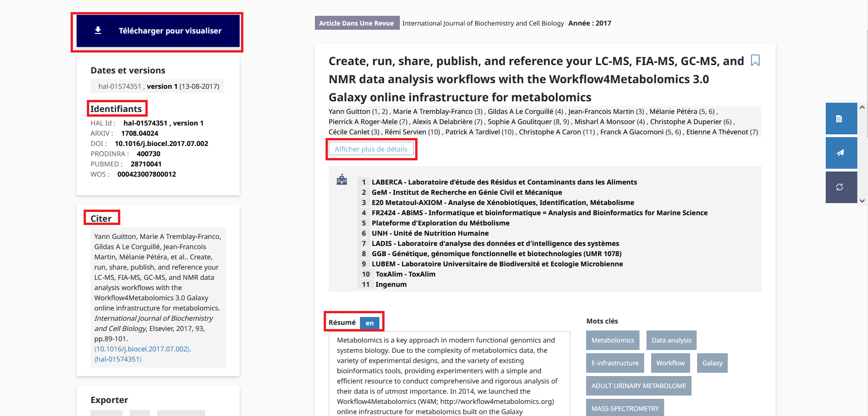Choose the Workflow keyword tag
868x416 pixels.
[671, 363]
